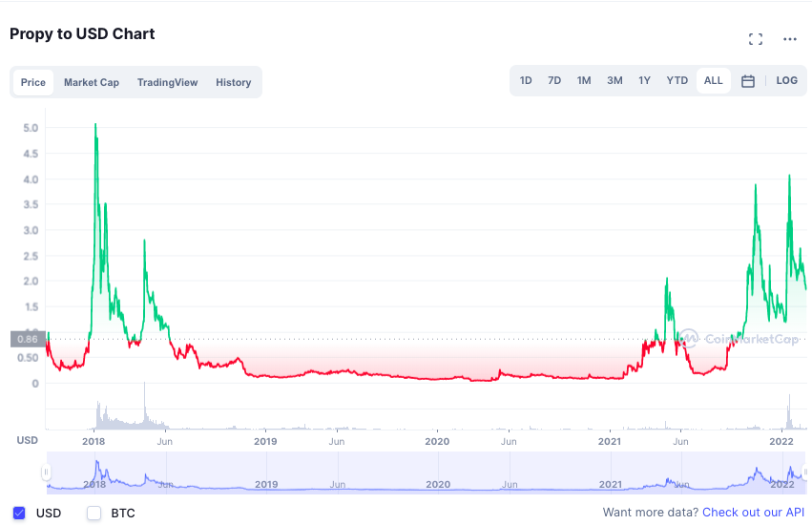The height and width of the screenshot is (525, 812).
Task: Toggle LOG scale on chart
Action: pos(786,80)
